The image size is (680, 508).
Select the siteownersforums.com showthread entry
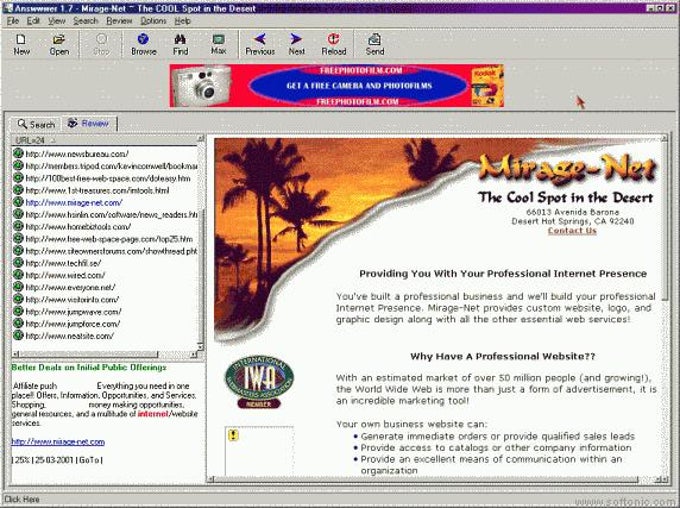pyautogui.click(x=111, y=251)
